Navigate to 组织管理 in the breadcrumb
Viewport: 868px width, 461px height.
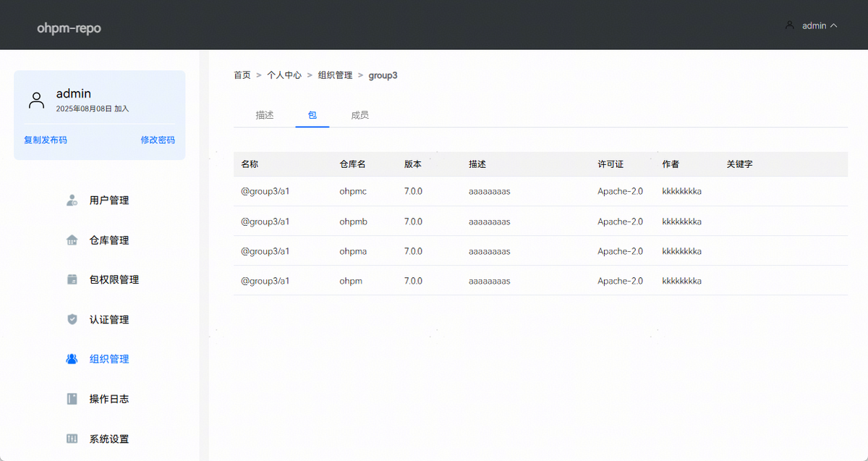point(335,75)
